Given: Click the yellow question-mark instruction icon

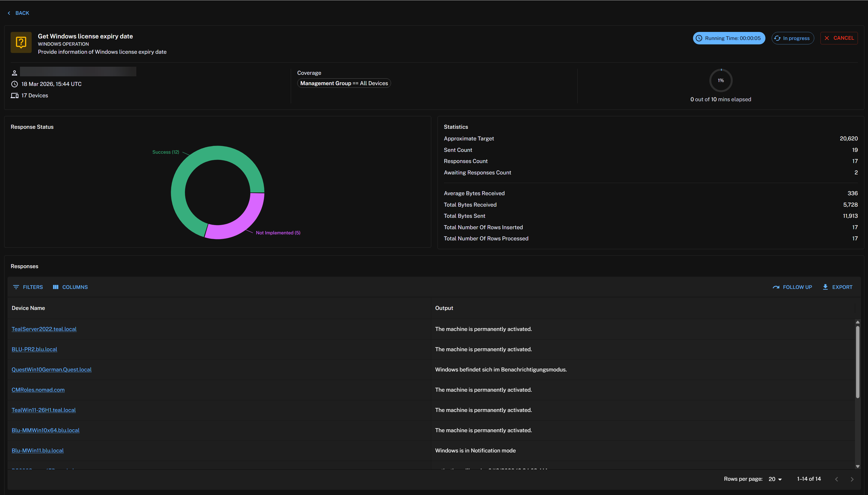Looking at the screenshot, I should pyautogui.click(x=21, y=43).
